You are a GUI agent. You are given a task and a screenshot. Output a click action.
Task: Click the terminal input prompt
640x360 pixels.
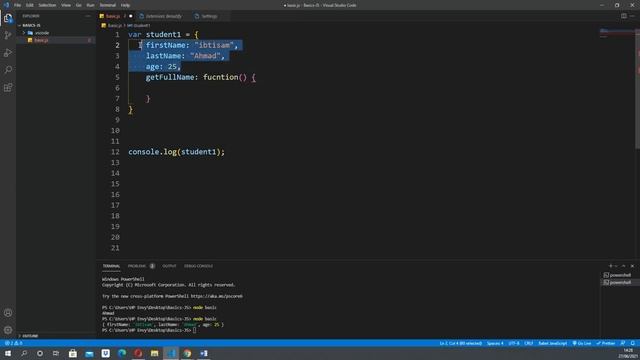pyautogui.click(x=195, y=330)
